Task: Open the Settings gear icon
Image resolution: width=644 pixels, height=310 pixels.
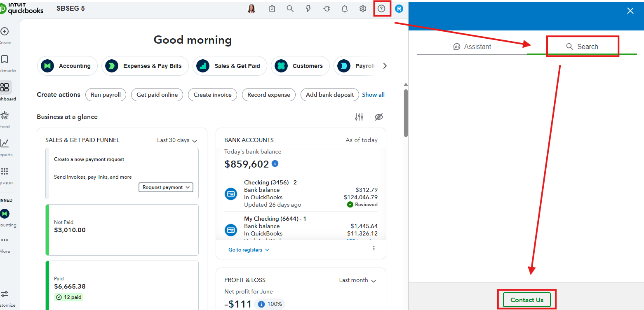Action: click(363, 9)
